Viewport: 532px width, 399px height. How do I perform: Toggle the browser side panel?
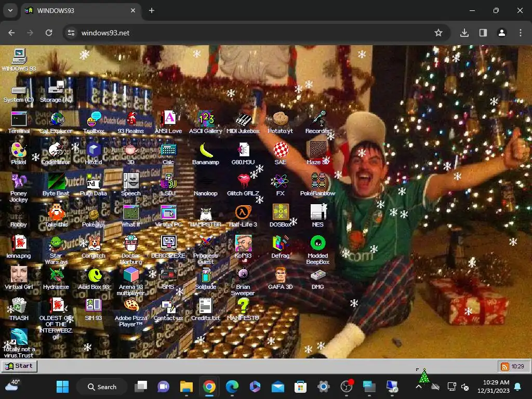click(483, 33)
